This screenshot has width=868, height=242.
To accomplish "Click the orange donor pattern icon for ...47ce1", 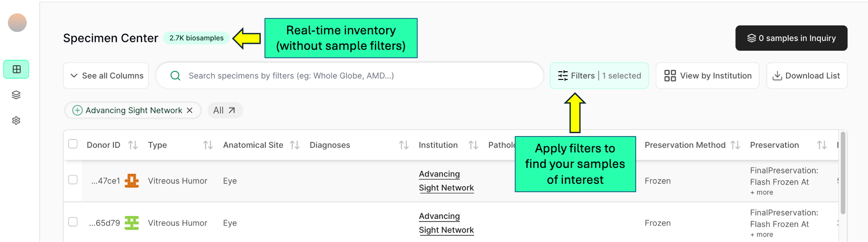I will (x=132, y=181).
